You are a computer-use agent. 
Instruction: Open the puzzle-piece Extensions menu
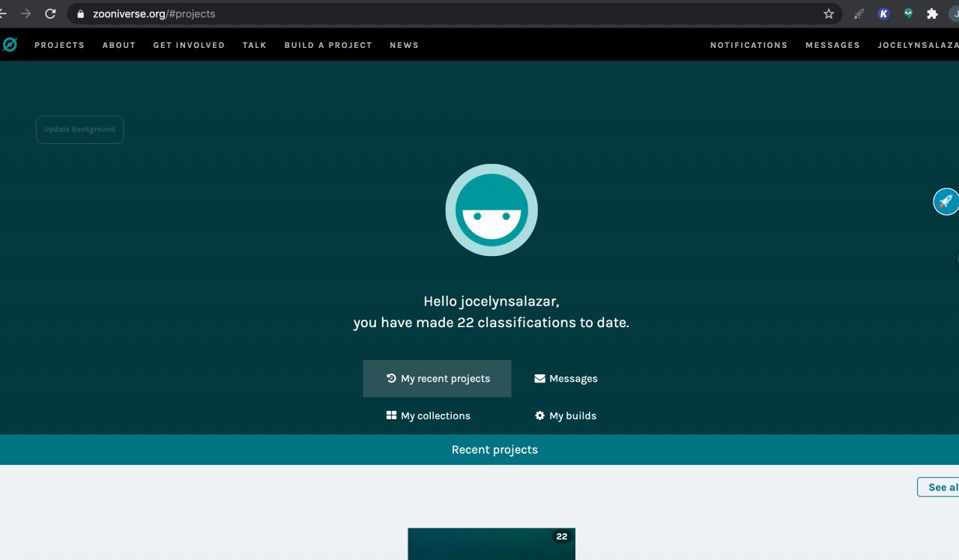[x=932, y=13]
